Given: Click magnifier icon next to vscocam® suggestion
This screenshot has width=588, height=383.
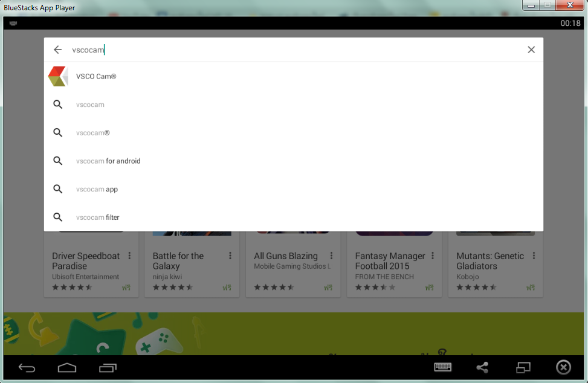Looking at the screenshot, I should (x=58, y=133).
